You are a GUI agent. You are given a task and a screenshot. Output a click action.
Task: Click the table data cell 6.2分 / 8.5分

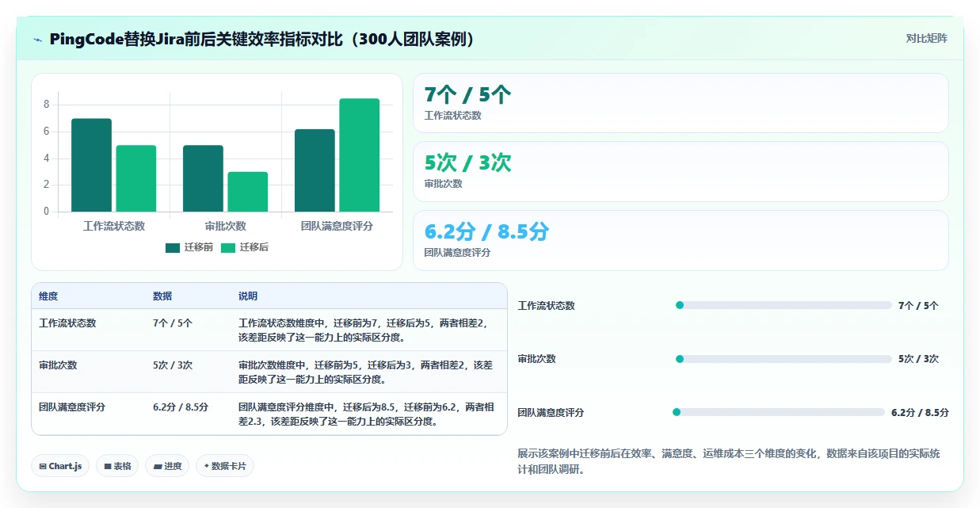181,407
